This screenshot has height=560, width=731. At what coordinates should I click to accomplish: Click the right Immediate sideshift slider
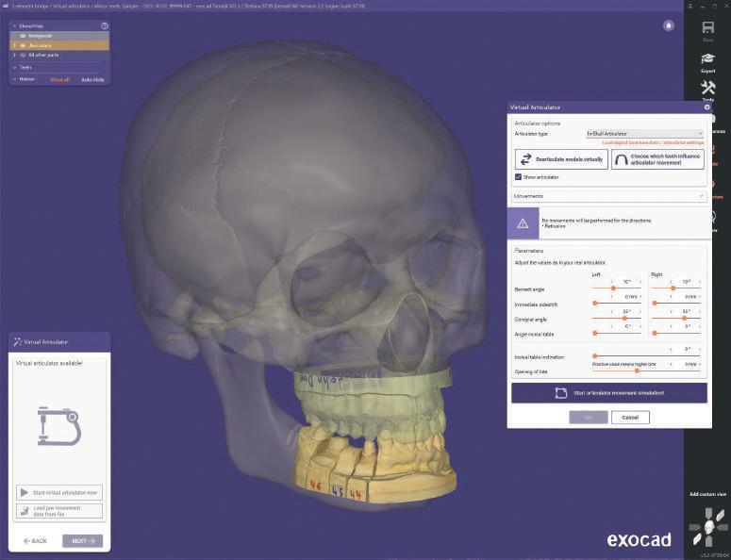676,304
